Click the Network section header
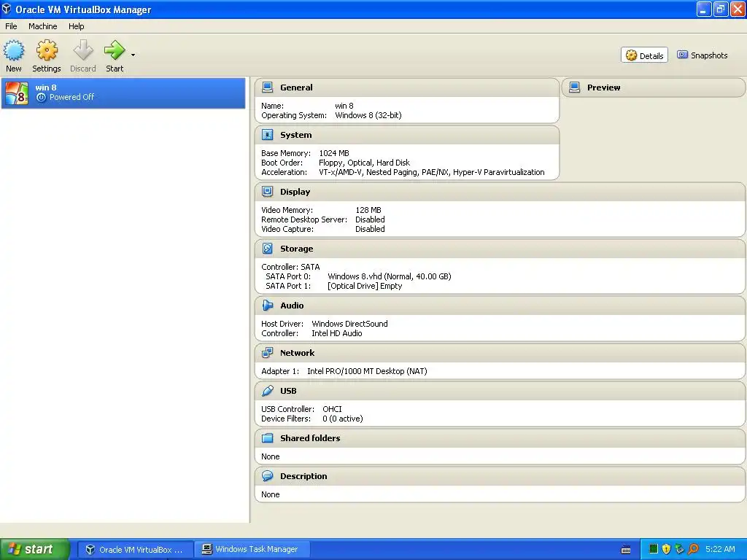The width and height of the screenshot is (747, 560). (298, 354)
